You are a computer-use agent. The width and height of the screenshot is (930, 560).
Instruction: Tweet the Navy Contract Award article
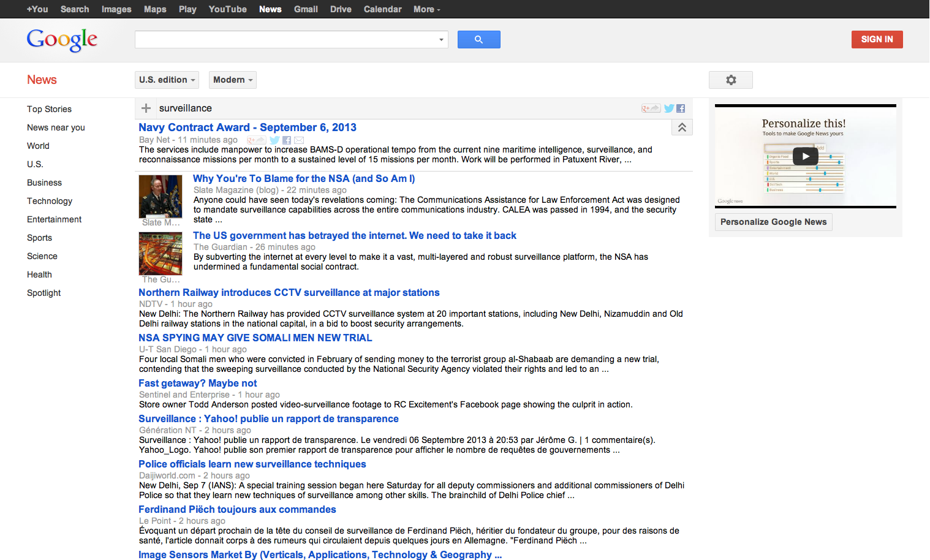click(274, 140)
